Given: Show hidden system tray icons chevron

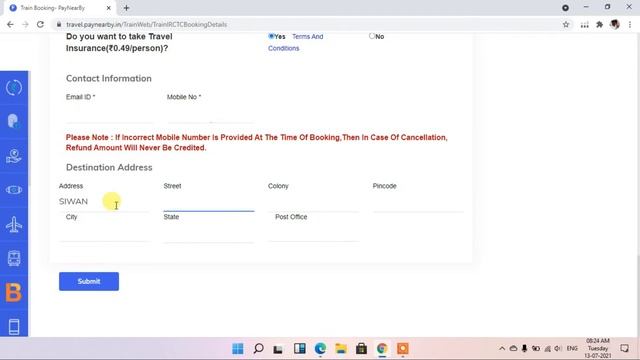Looking at the screenshot, I should tap(502, 349).
